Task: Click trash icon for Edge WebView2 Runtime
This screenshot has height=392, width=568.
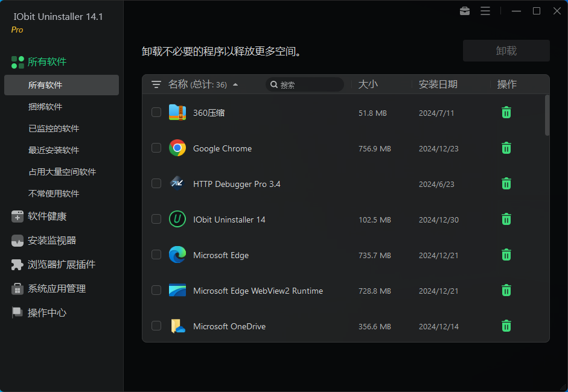Action: 506,290
